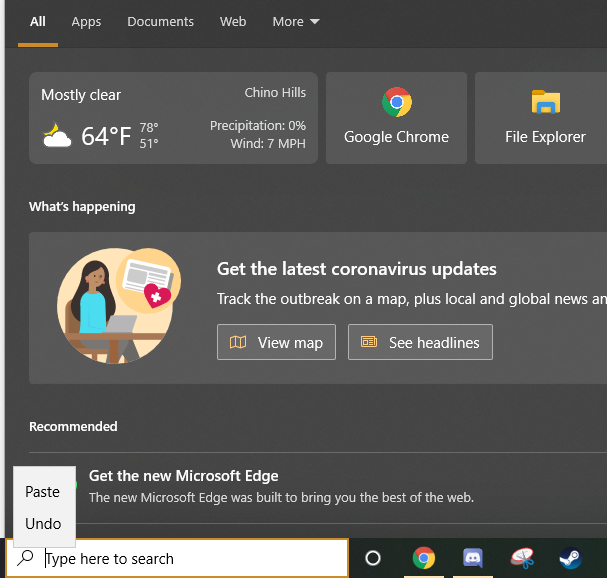Screen dimensions: 607x578
Task: Click the Get the latest coronavirus updates heading
Action: tap(357, 269)
